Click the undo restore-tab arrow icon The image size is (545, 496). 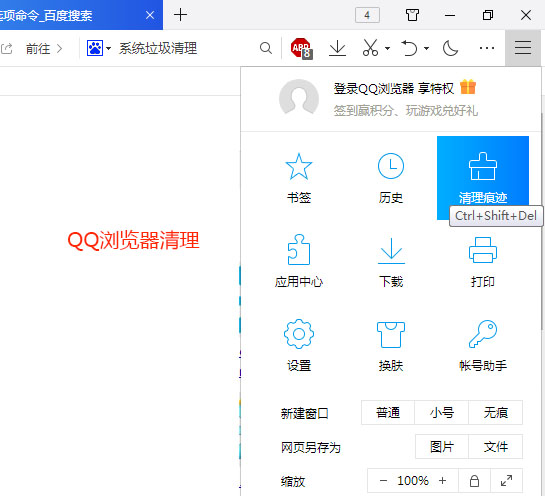(409, 48)
